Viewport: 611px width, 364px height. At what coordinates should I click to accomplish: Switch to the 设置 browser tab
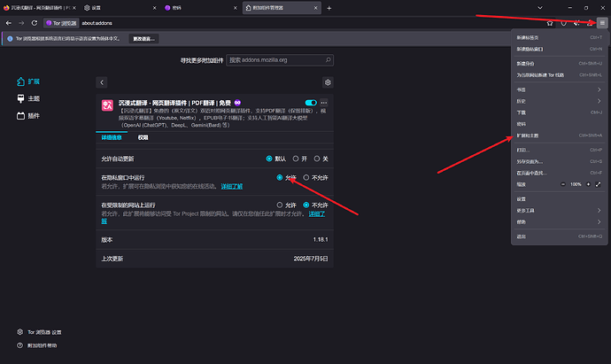click(120, 8)
